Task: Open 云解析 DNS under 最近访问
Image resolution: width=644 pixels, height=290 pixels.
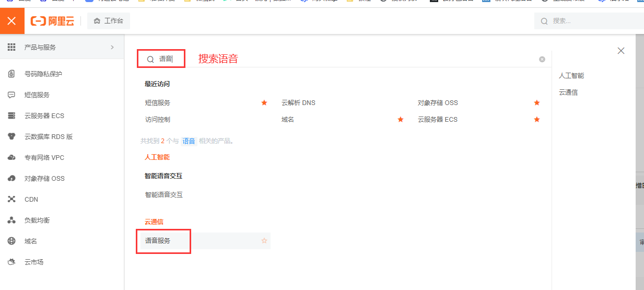Action: (298, 103)
